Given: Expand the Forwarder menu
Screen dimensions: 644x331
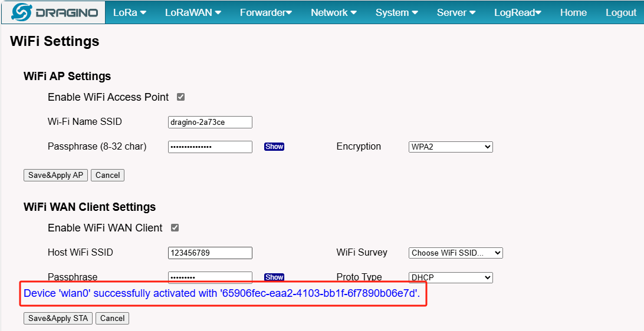Looking at the screenshot, I should [x=266, y=13].
